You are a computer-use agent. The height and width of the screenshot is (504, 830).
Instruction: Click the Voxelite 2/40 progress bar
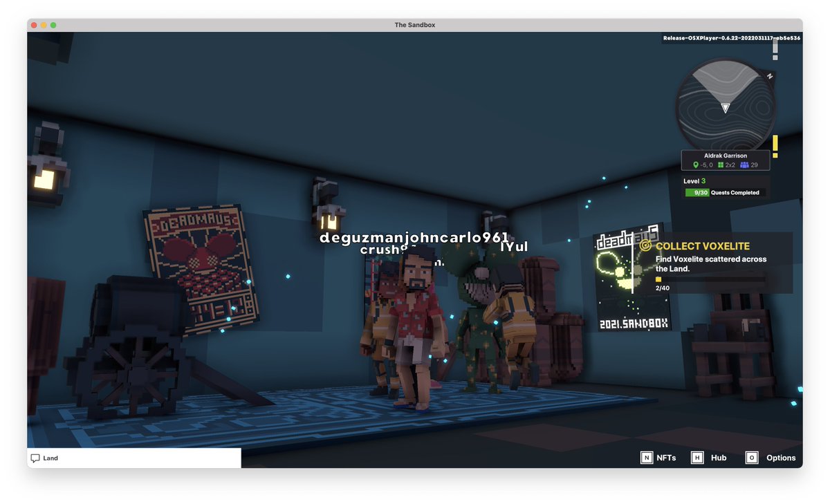[710, 279]
